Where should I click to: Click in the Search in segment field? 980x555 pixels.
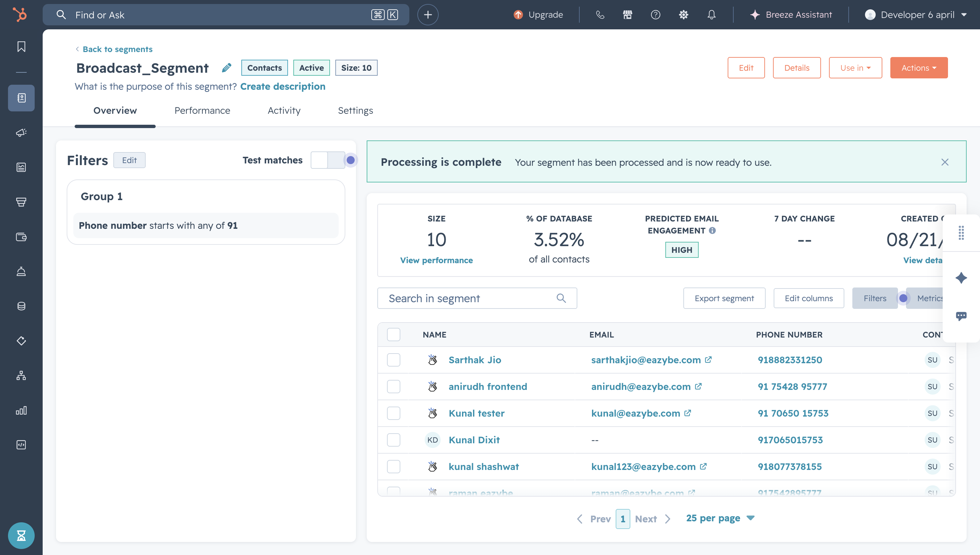477,298
